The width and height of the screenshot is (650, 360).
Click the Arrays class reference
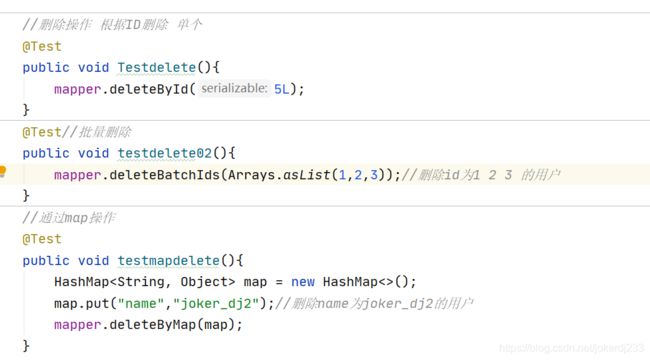pyautogui.click(x=251, y=175)
